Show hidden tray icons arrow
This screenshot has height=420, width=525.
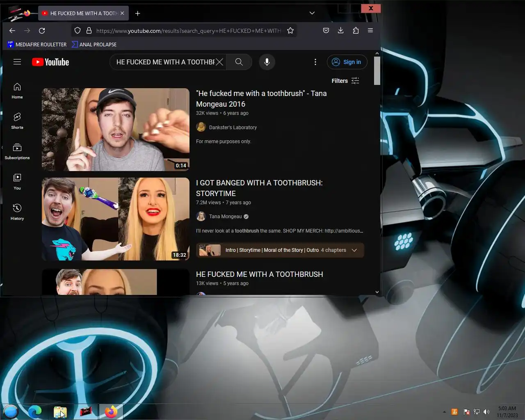[x=444, y=412]
